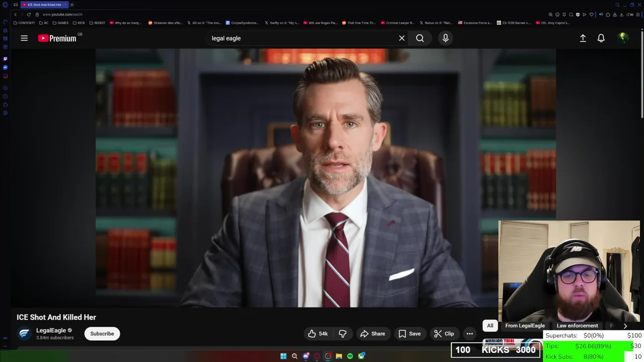Viewport: 644px width, 362px height.
Task: Open Messenger in Opera sidebar
Action: point(5,67)
